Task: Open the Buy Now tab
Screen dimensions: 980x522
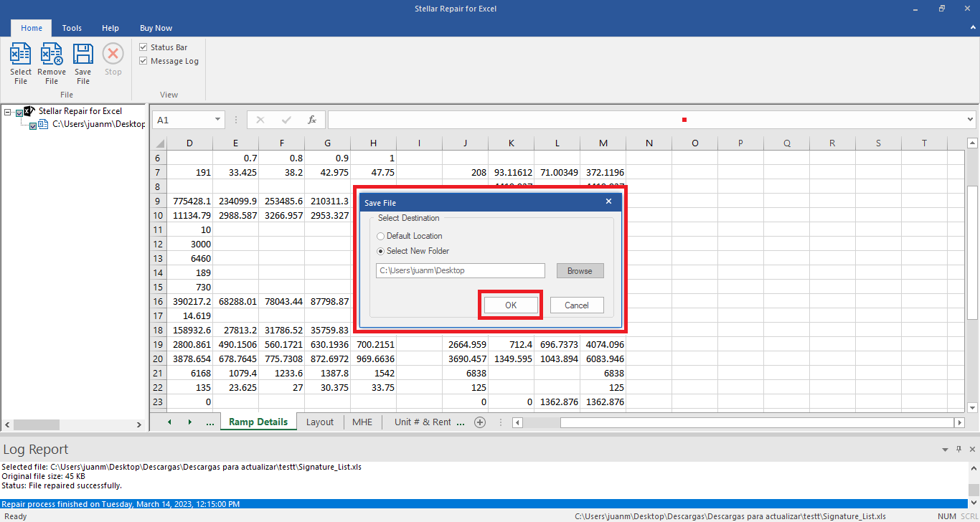Action: coord(156,28)
